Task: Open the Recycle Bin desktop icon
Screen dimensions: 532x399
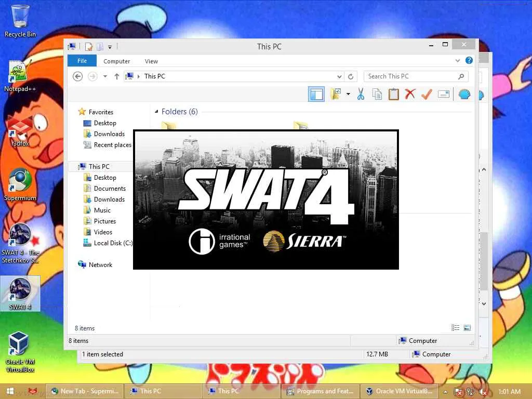Action: click(20, 21)
